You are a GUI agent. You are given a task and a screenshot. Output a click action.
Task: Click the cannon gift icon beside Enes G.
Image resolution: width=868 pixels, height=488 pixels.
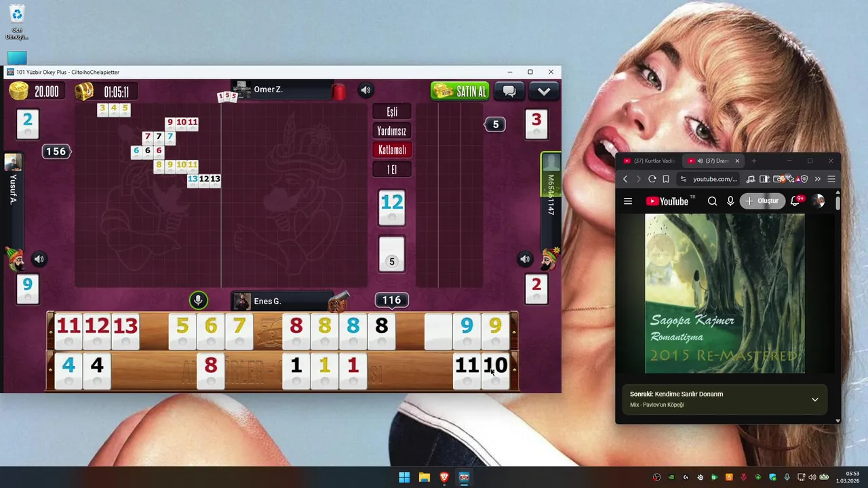338,301
